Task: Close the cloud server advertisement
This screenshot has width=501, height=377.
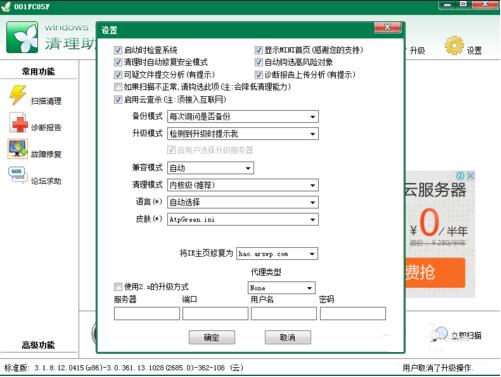Action: pos(470,175)
